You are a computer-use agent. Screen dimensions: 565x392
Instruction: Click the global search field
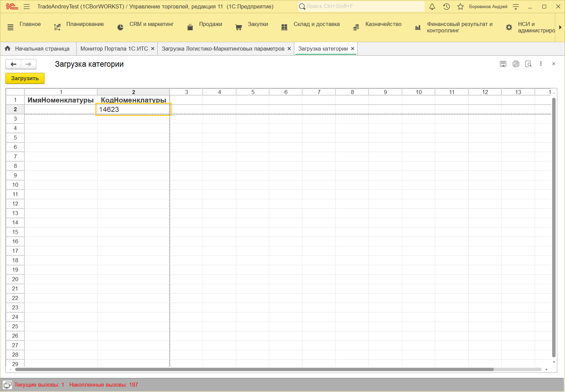(361, 6)
